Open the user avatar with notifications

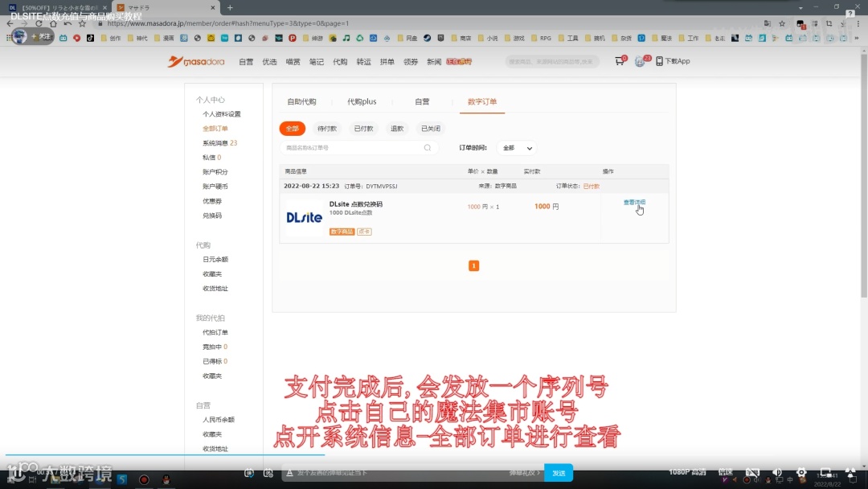point(640,61)
